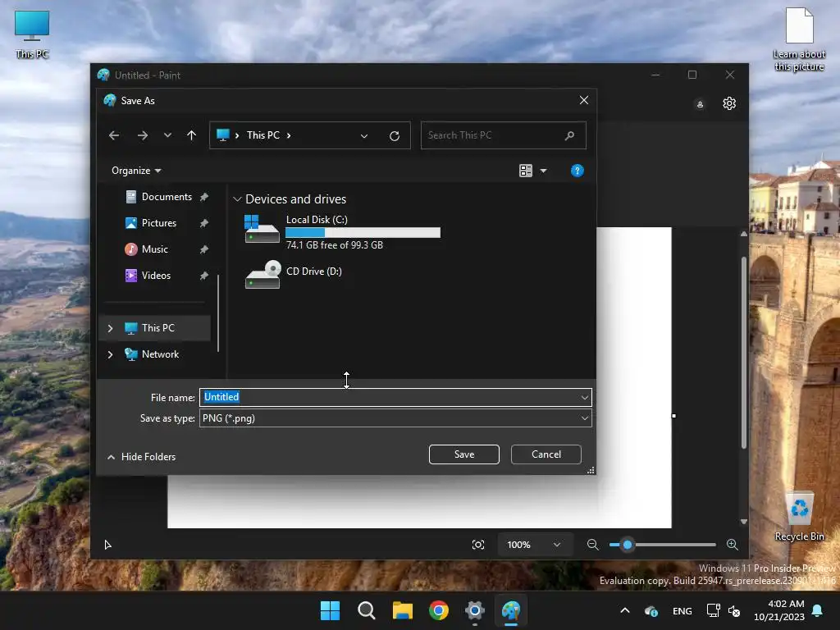Click the search magnifier in Save As

click(569, 135)
